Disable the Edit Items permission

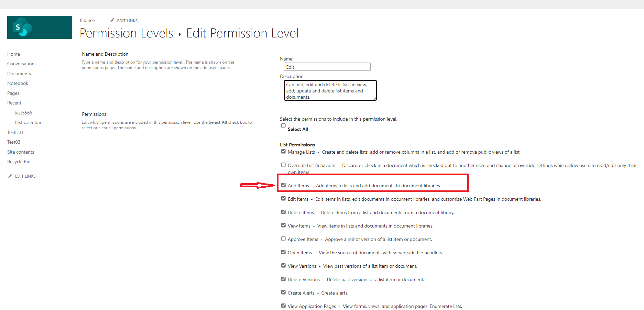pyautogui.click(x=283, y=198)
